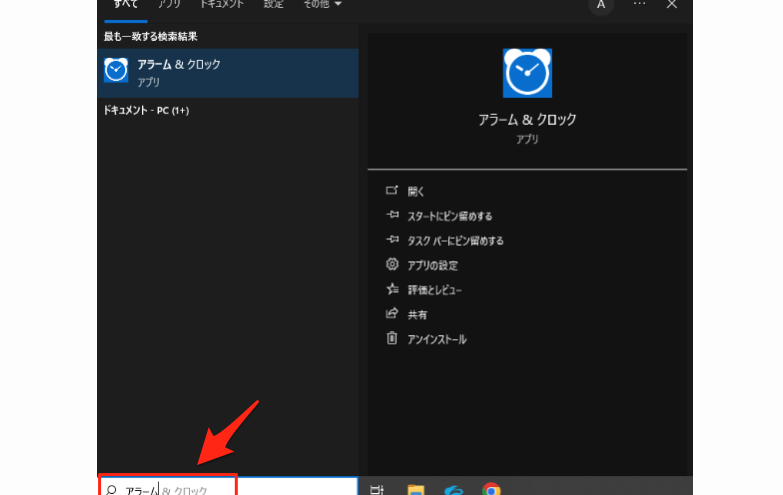Open the three-dot options menu
This screenshot has height=495, width=783.
(x=639, y=5)
